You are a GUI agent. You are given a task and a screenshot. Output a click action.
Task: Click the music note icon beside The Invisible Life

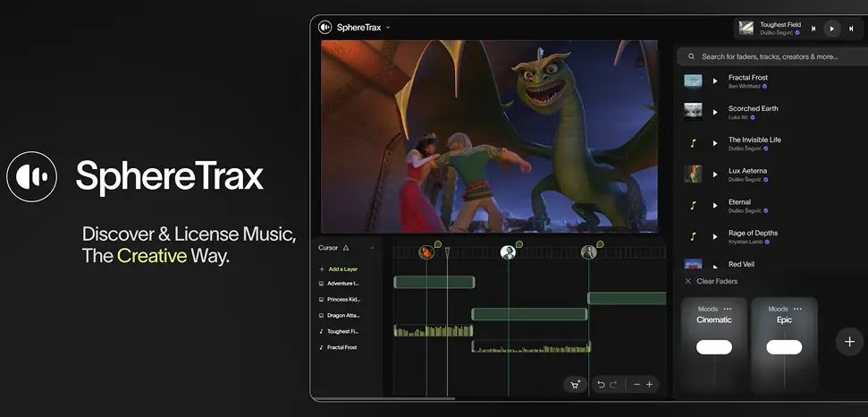tap(693, 143)
